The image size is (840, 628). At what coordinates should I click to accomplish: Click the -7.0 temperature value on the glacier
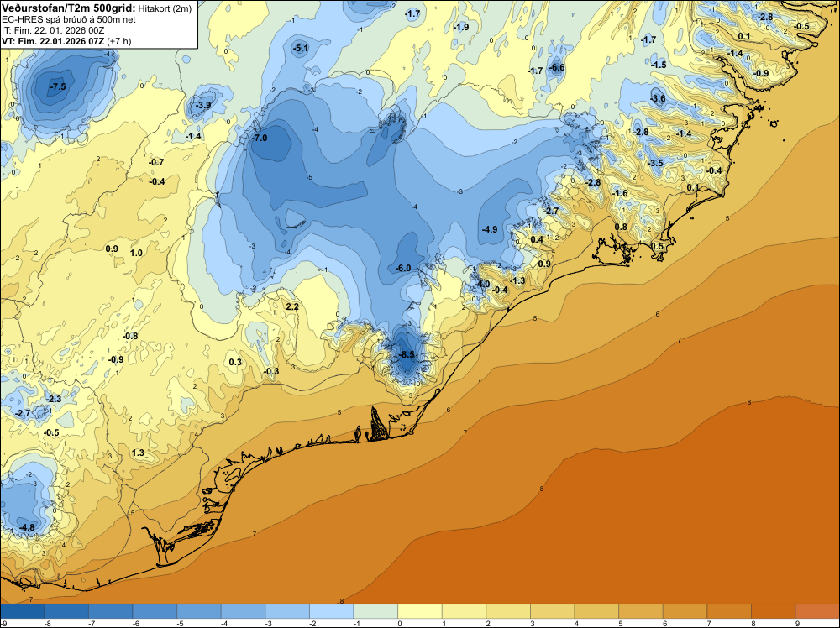click(x=260, y=138)
